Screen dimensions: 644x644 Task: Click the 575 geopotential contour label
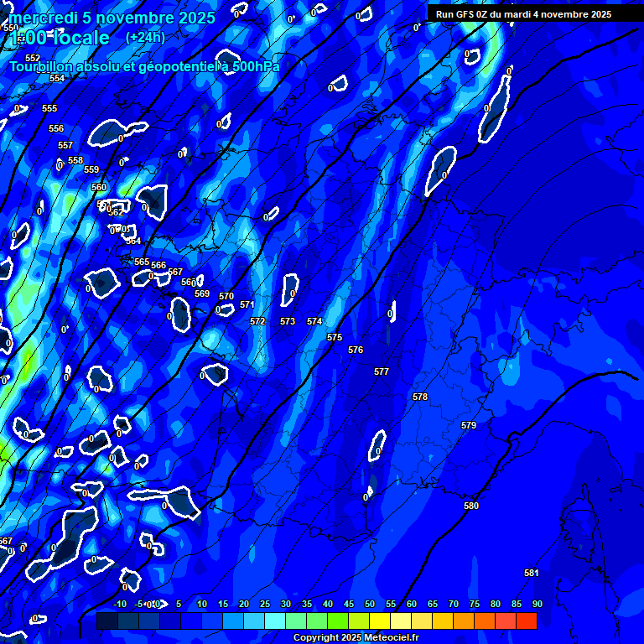[x=335, y=337]
